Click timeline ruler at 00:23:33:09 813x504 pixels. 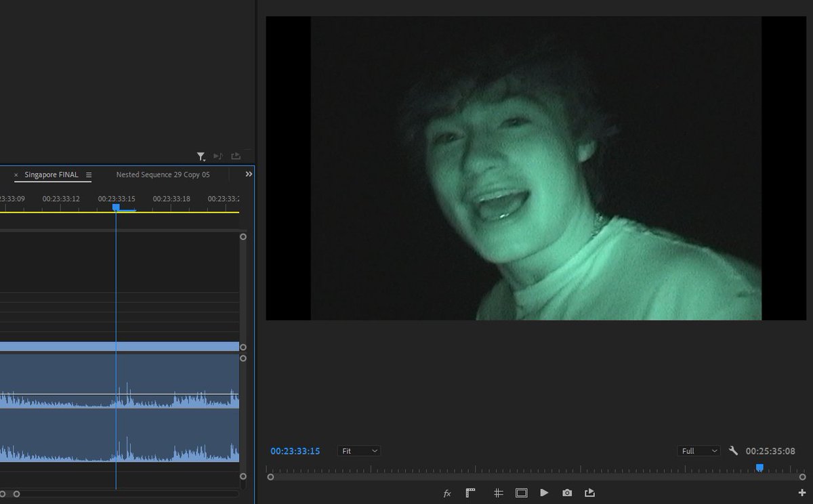(x=12, y=198)
